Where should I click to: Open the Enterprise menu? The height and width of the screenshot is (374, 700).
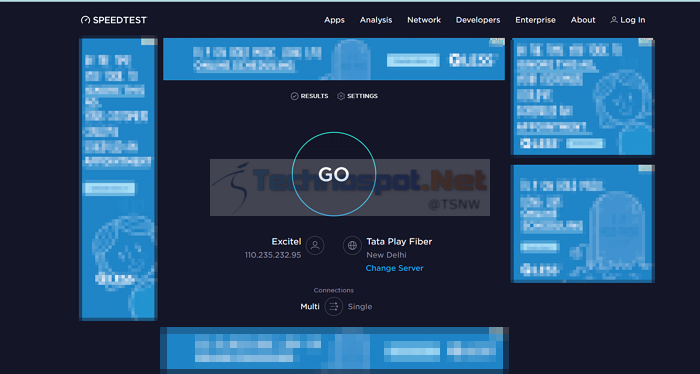(535, 20)
